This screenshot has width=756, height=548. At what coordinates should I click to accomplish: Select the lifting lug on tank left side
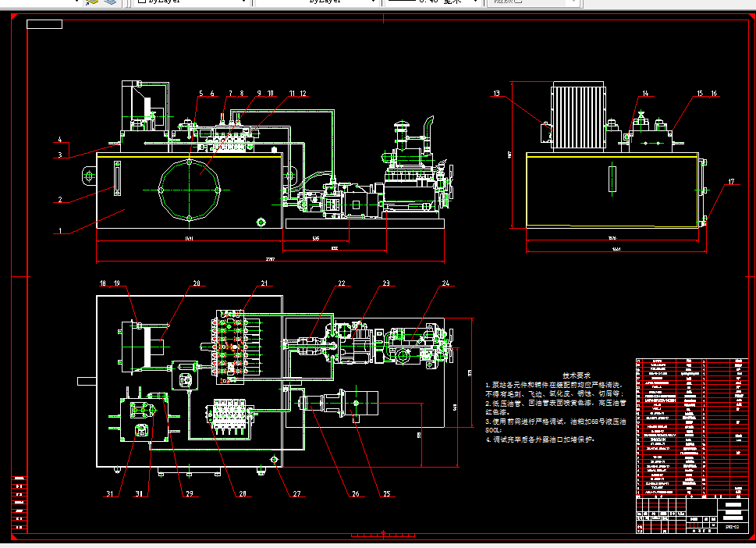click(x=89, y=176)
